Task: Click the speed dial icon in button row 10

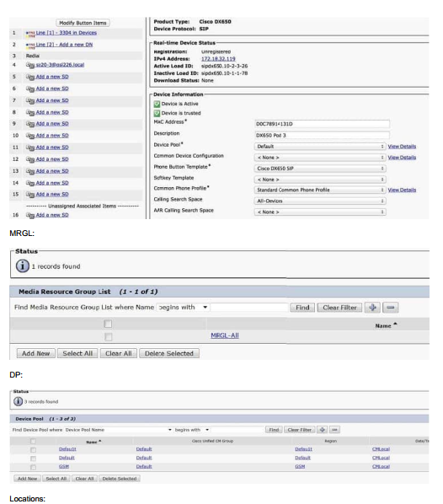Action: click(x=30, y=136)
